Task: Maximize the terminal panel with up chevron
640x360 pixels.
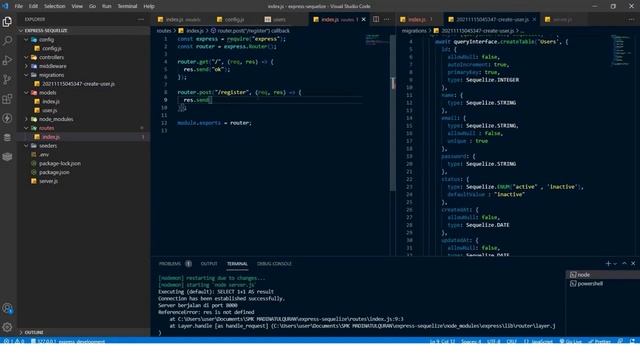Action: point(624,264)
